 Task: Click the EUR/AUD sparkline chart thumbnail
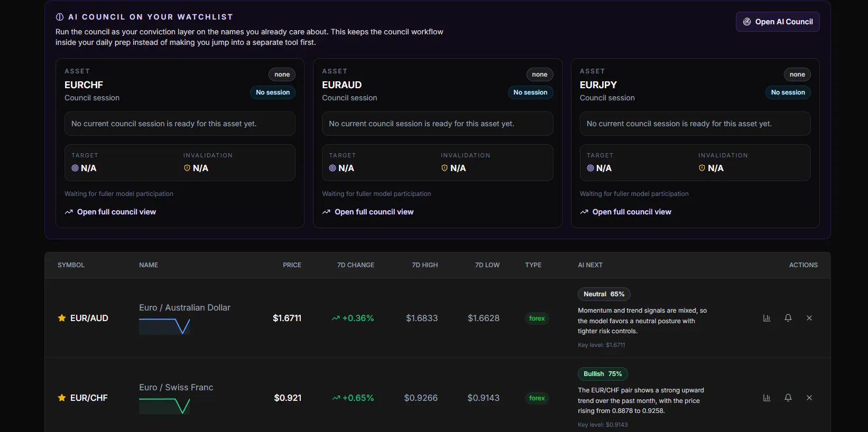pos(164,327)
